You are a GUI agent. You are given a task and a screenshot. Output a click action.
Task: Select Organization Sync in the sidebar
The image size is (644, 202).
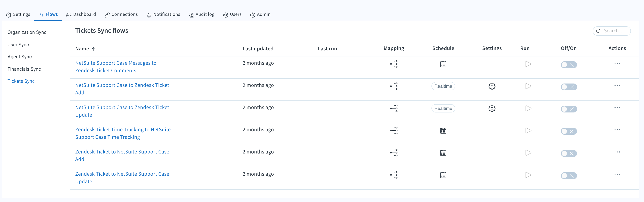coord(27,32)
